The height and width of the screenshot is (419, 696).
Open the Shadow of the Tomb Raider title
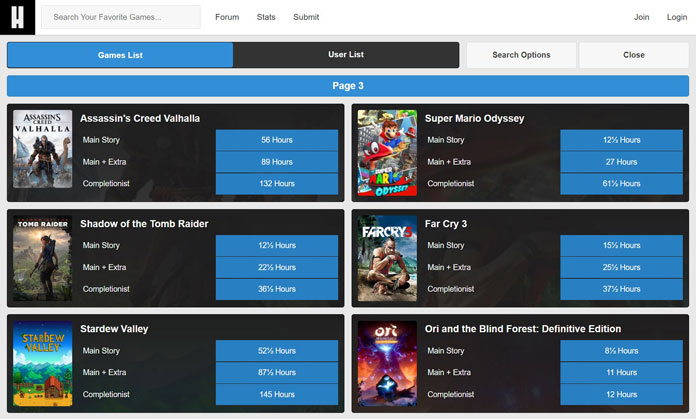144,224
